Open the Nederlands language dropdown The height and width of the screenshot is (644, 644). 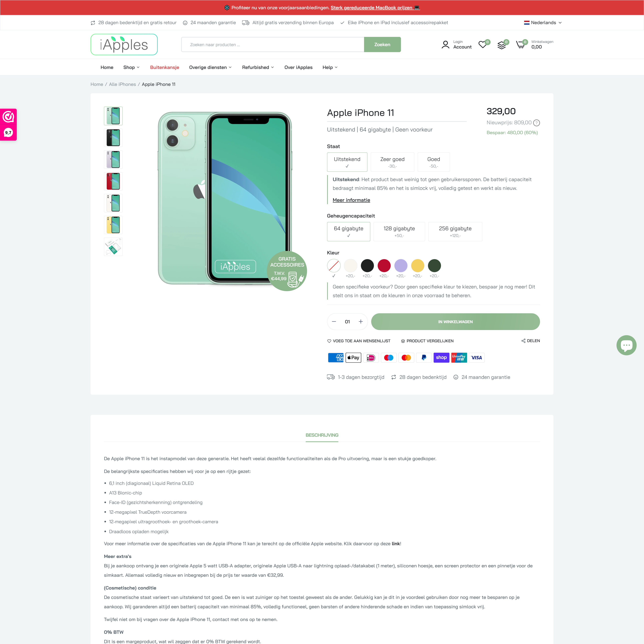tap(543, 23)
